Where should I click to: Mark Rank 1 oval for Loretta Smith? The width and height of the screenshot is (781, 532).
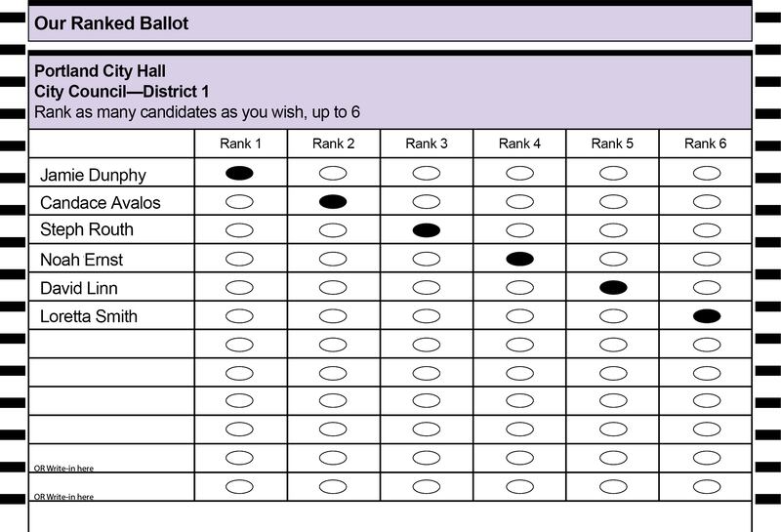(x=239, y=316)
